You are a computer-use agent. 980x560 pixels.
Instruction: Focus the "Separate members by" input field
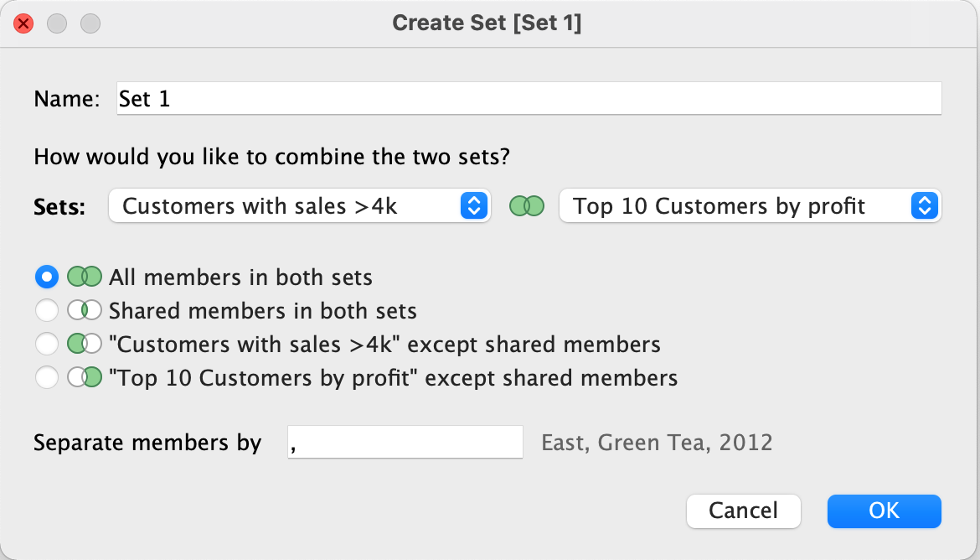[x=405, y=443]
